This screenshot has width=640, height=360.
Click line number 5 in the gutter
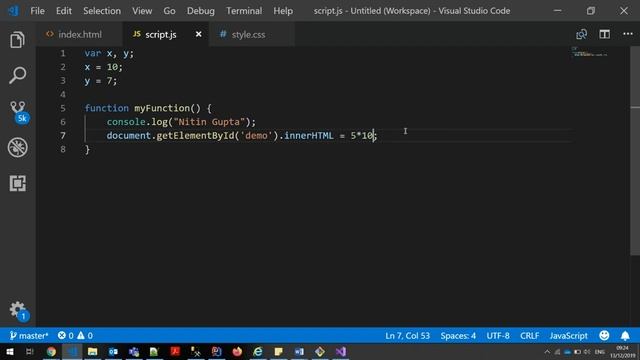tap(63, 108)
